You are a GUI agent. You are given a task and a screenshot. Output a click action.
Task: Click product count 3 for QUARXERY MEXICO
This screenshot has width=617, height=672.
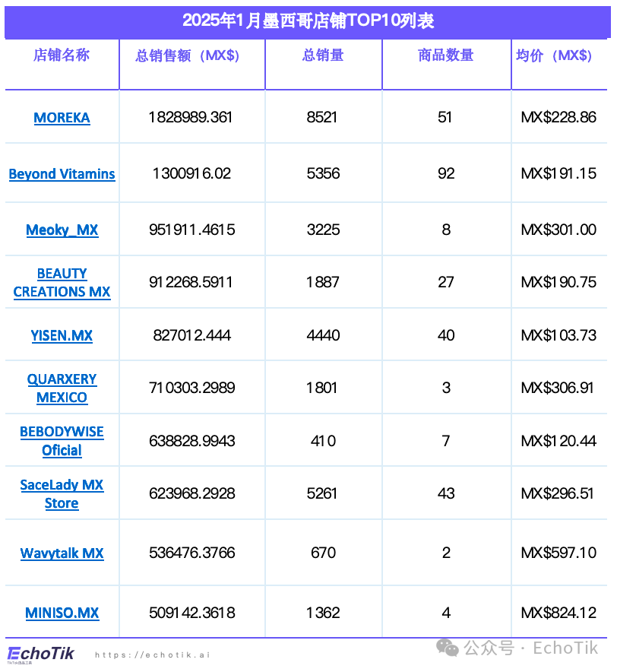click(x=446, y=388)
